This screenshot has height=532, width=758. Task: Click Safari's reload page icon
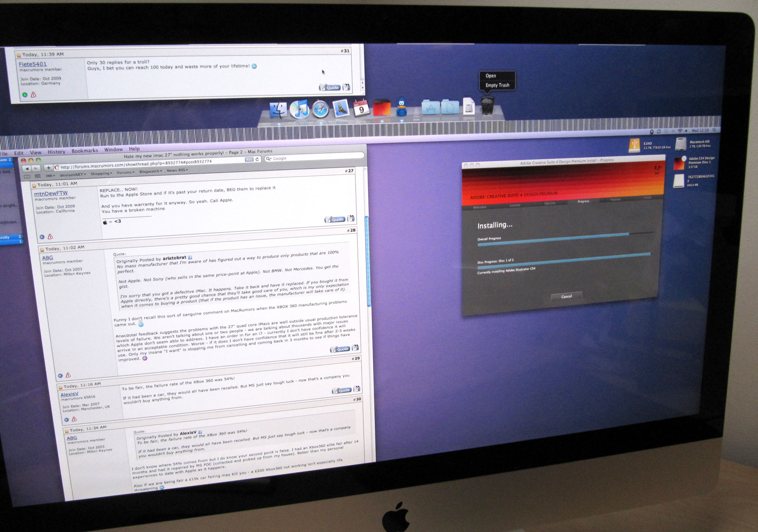pyautogui.click(x=257, y=159)
